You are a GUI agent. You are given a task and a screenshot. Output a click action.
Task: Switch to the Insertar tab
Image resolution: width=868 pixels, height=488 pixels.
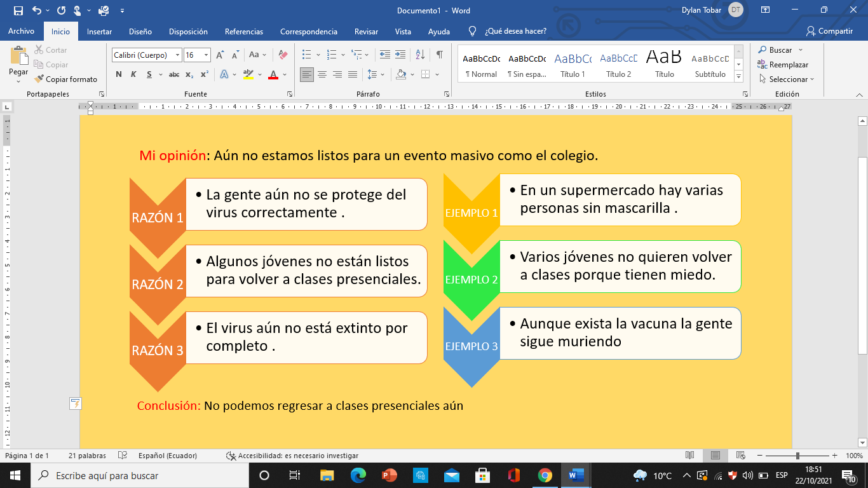[99, 31]
